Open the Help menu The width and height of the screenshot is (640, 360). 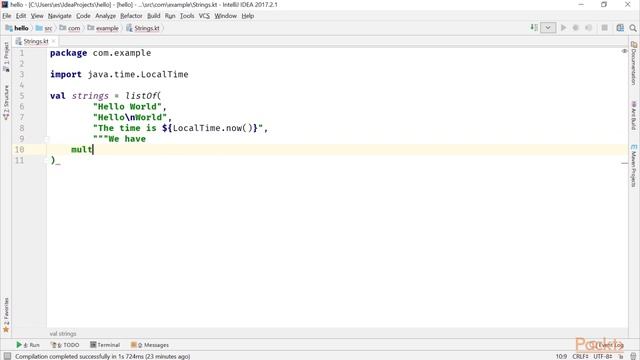click(x=247, y=16)
